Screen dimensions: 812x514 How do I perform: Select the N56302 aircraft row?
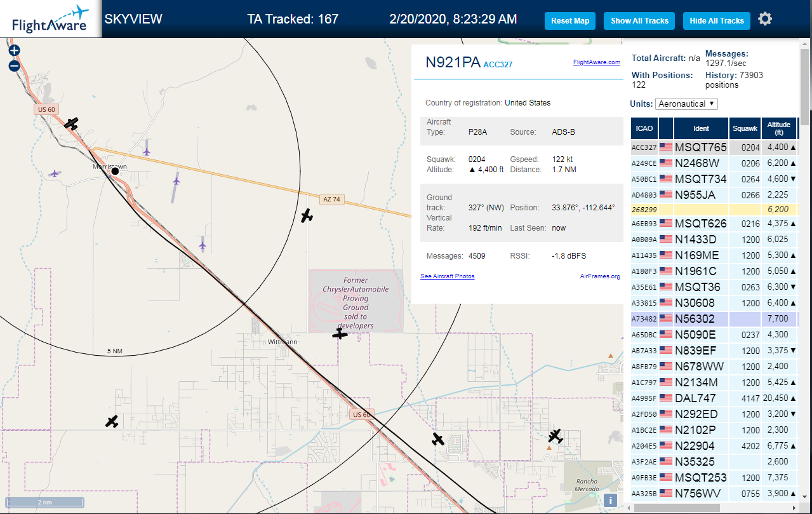point(714,319)
